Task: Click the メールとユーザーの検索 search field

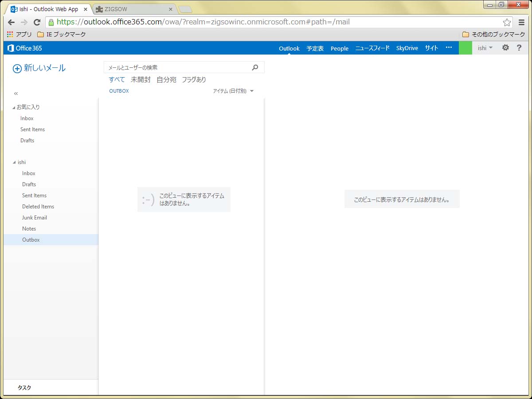Action: click(x=177, y=67)
